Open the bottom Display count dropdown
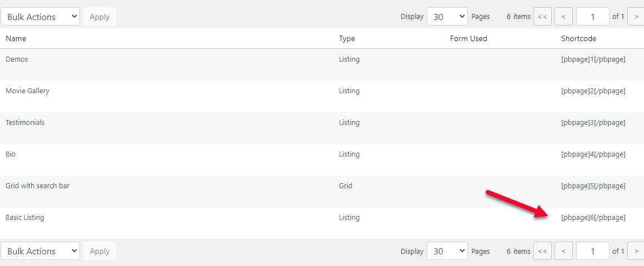644x266 pixels. coord(447,251)
